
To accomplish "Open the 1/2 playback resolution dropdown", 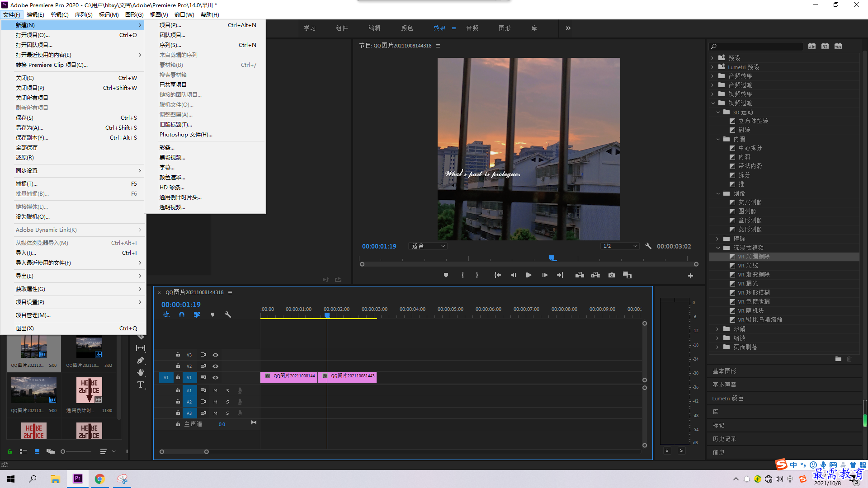I will tap(620, 246).
